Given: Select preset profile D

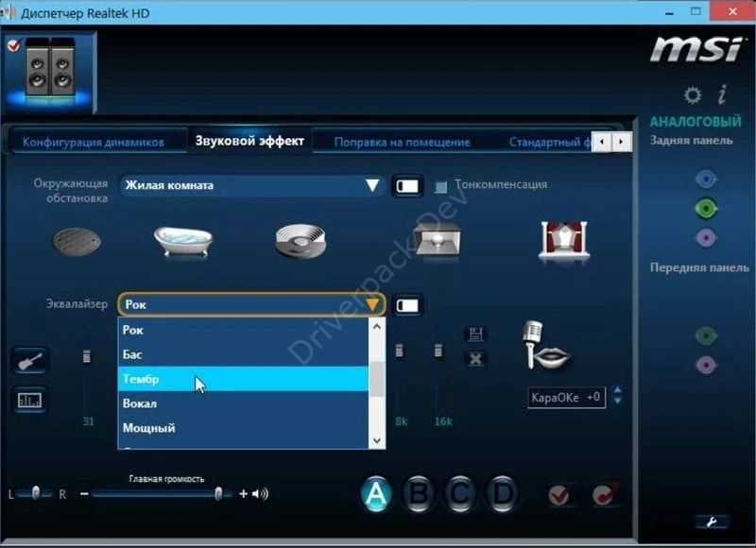Looking at the screenshot, I should pyautogui.click(x=502, y=494).
